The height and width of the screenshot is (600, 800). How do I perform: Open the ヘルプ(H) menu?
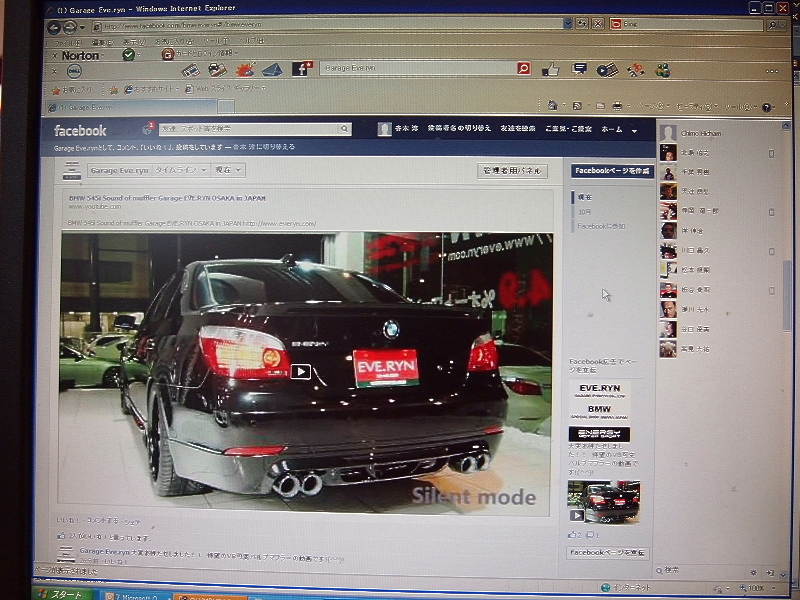tap(252, 40)
